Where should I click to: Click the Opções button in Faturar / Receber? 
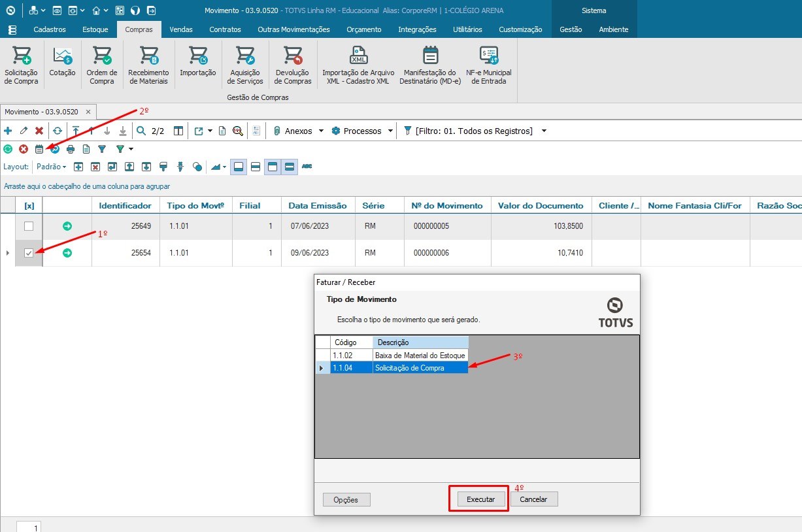coord(346,499)
